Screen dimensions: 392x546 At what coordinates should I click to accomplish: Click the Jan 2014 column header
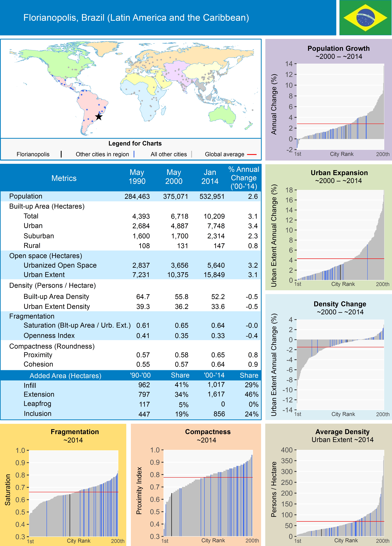pyautogui.click(x=210, y=177)
